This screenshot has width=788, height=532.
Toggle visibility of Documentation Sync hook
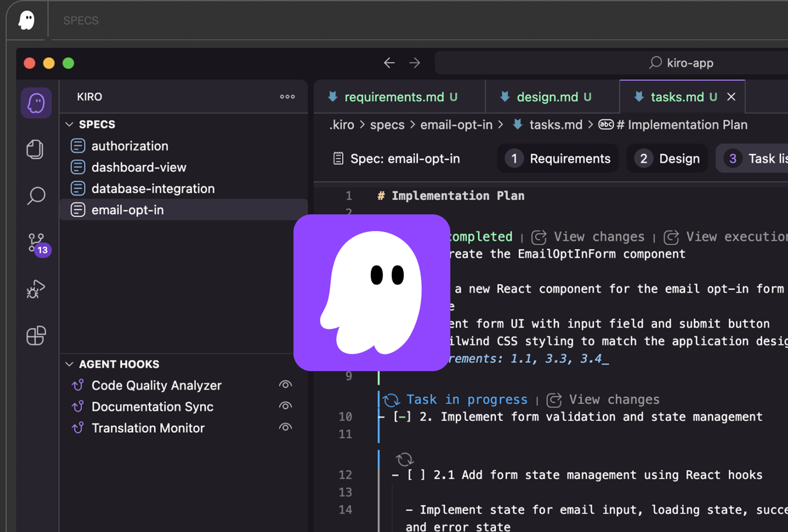[x=285, y=406]
